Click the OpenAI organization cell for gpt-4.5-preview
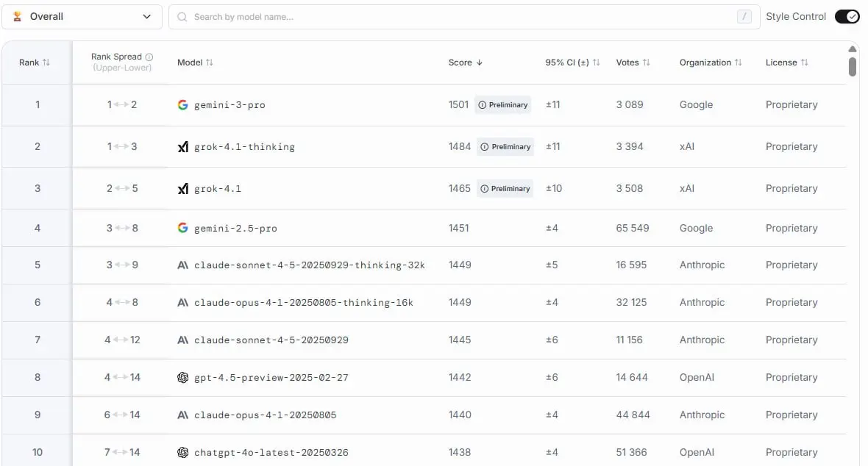 tap(697, 378)
